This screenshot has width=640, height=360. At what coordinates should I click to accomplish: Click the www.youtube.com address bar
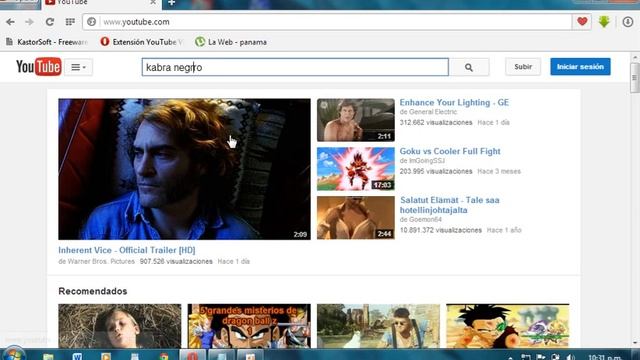point(327,22)
